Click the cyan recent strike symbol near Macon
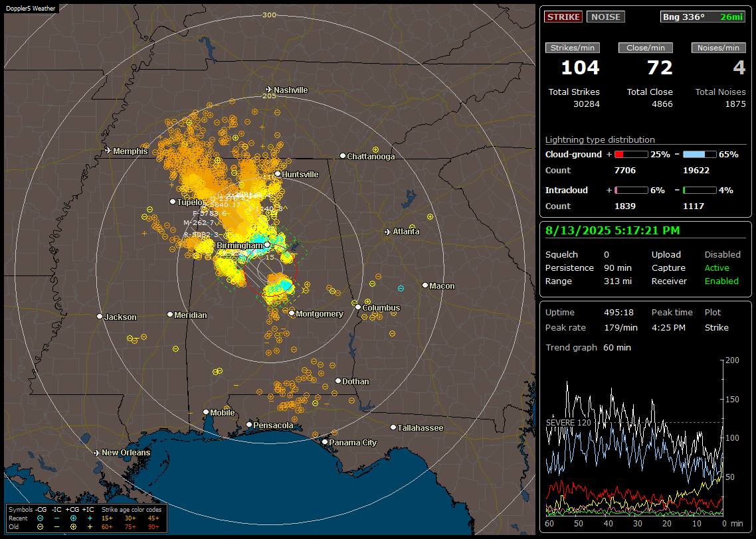The width and height of the screenshot is (756, 539). [401, 289]
